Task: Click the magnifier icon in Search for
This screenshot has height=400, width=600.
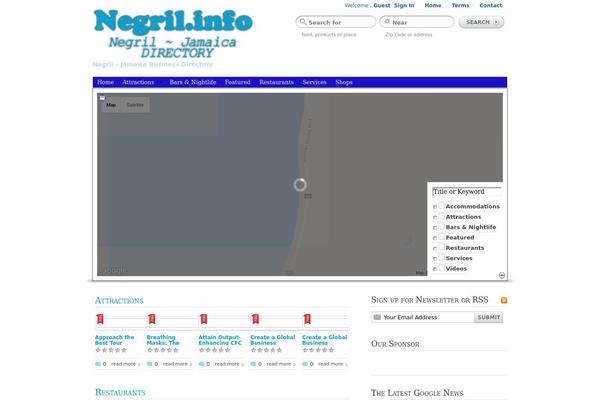Action: click(x=303, y=22)
